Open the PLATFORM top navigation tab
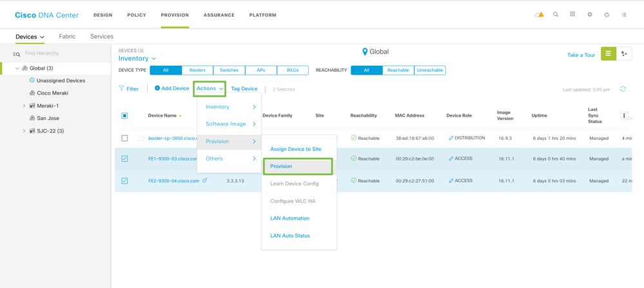Viewport: 644px width, 288px height. point(263,15)
